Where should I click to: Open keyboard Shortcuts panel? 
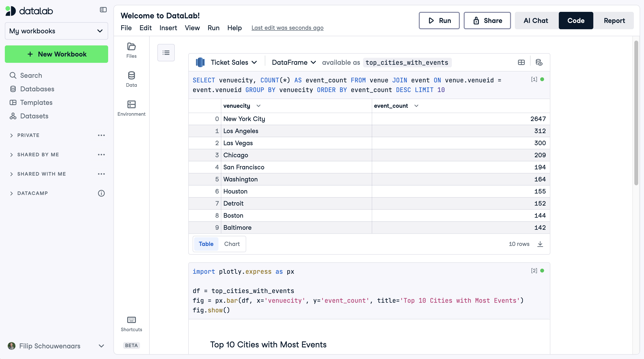[x=131, y=324]
